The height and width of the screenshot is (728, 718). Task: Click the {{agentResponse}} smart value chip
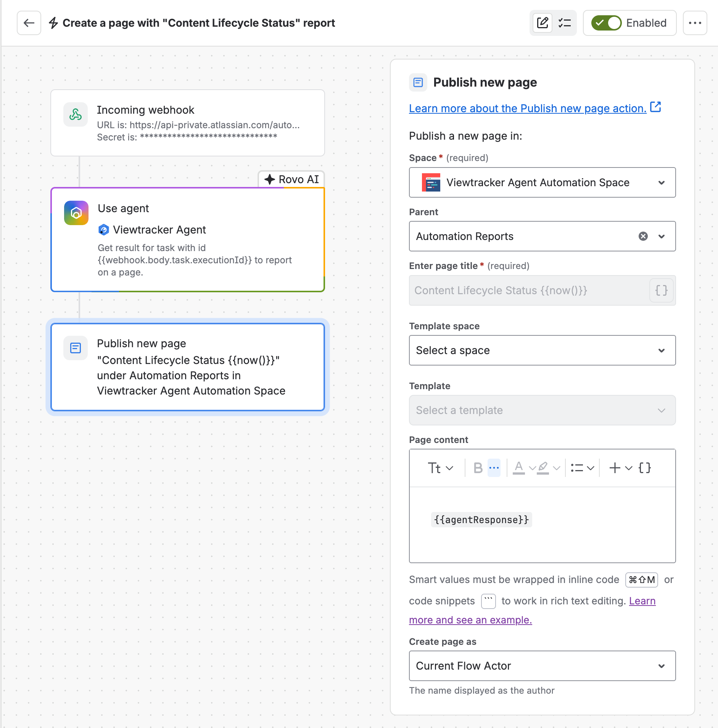click(481, 520)
